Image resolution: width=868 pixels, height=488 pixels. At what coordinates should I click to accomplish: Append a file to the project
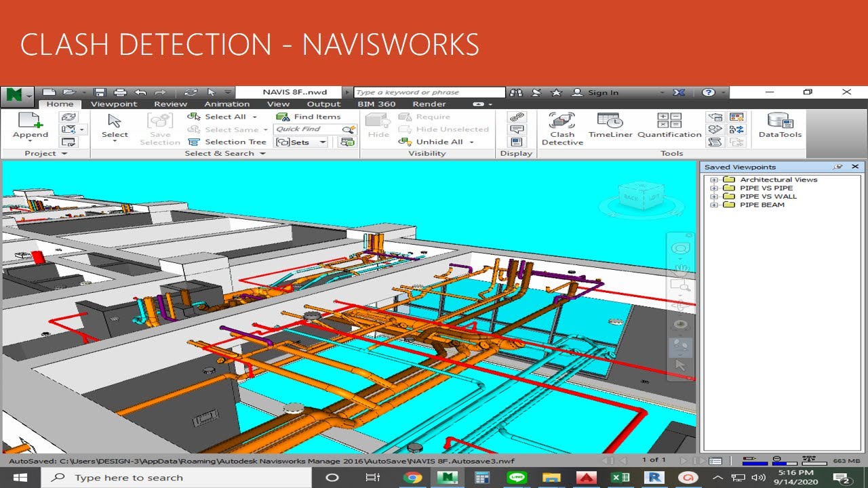coord(31,127)
